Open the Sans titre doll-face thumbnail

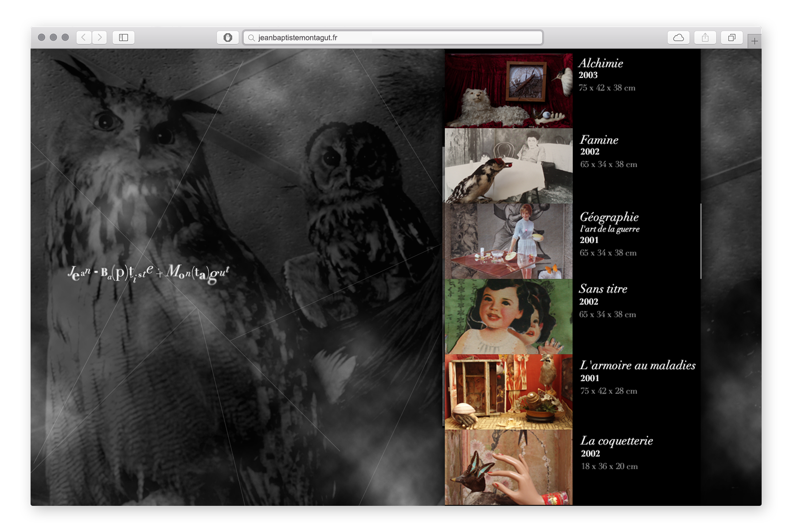[508, 317]
